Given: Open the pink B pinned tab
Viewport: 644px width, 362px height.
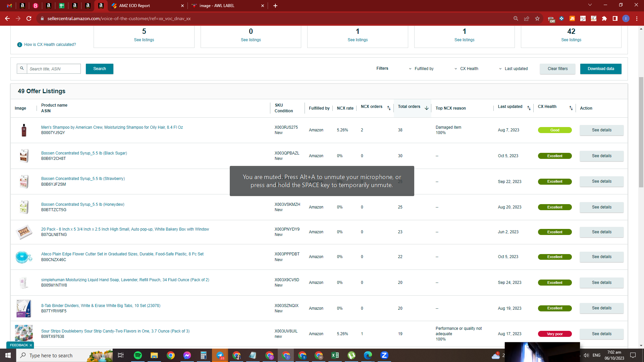Looking at the screenshot, I should pos(36,6).
